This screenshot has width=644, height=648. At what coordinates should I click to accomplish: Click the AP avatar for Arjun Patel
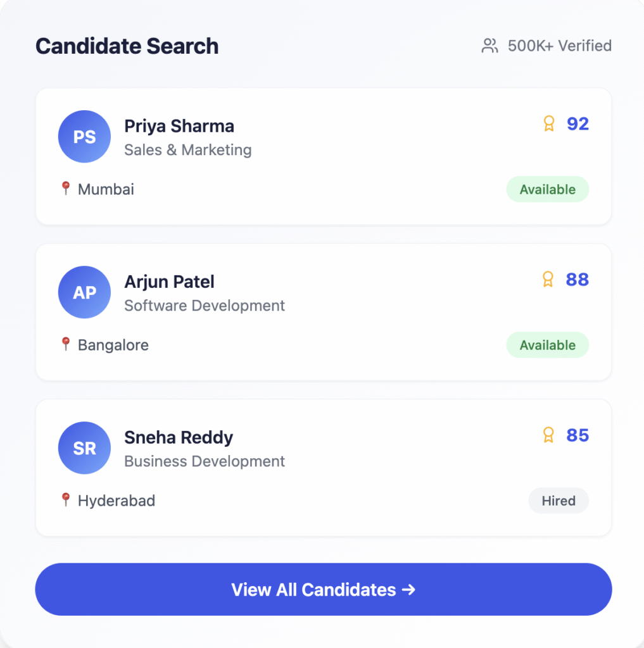84,292
